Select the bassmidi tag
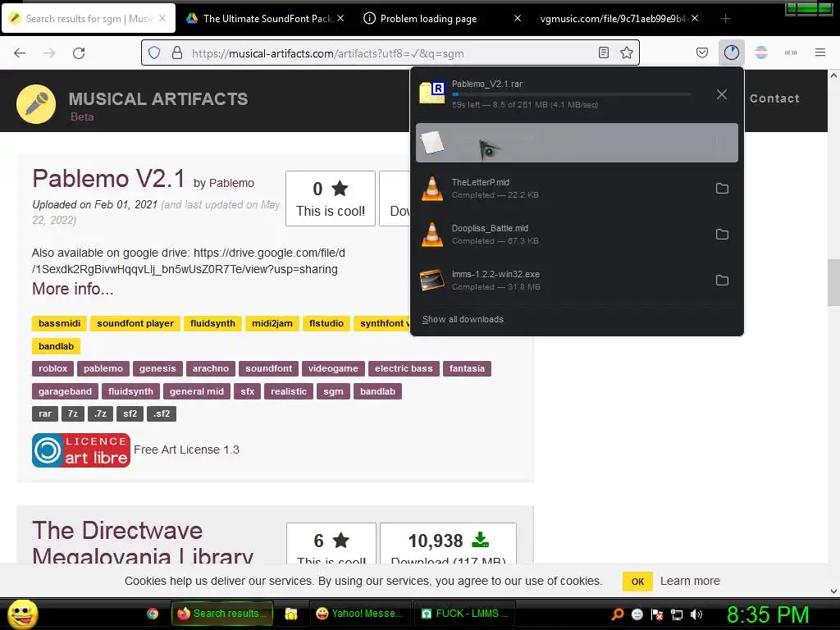Viewport: 840px width, 630px height. point(59,323)
